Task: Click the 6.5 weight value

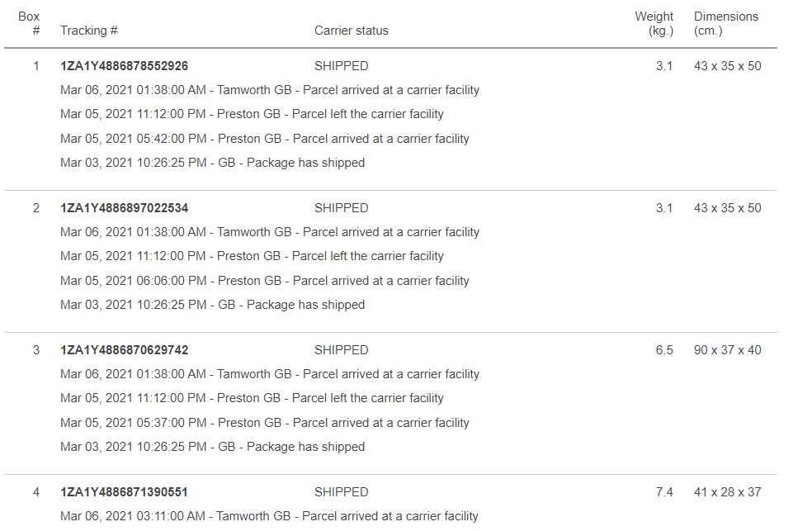Action: 664,349
